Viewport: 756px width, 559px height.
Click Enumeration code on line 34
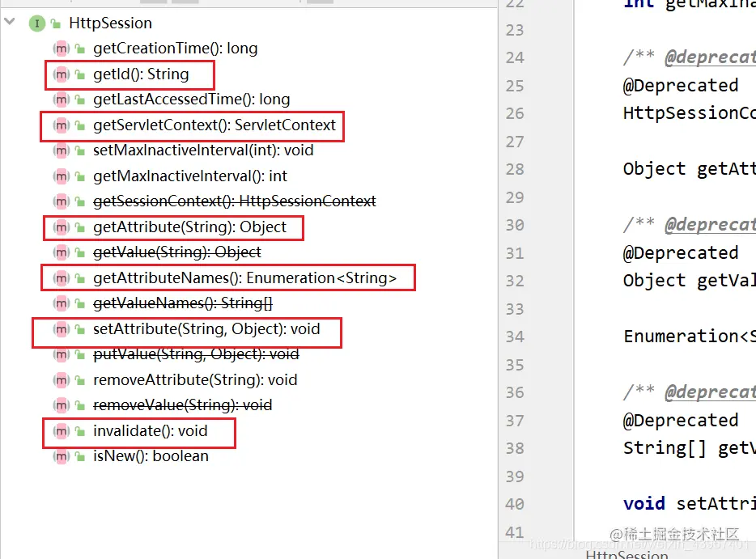click(690, 337)
